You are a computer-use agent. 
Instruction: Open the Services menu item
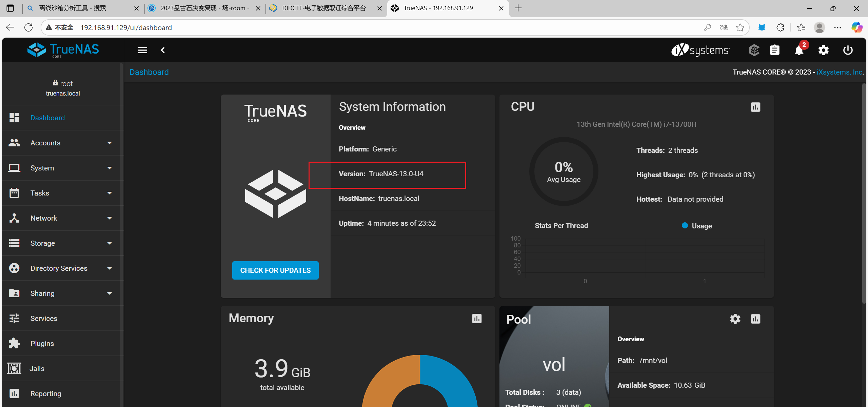click(x=44, y=319)
